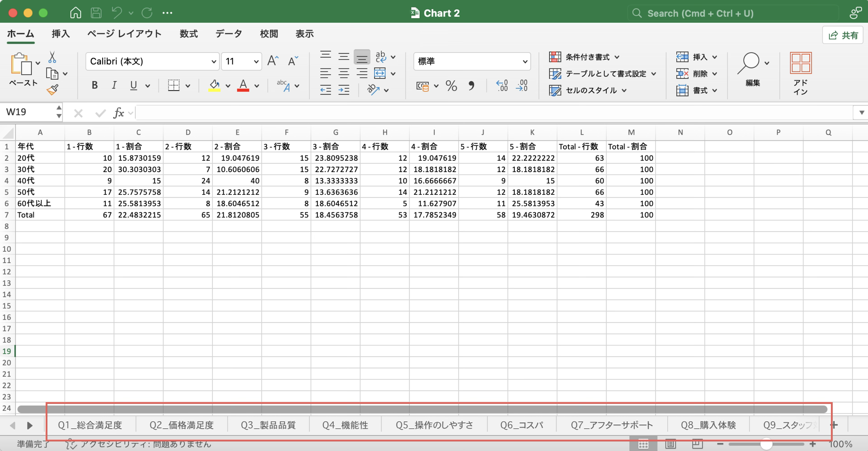868x451 pixels.
Task: Align text to bottom of cell
Action: tap(362, 57)
